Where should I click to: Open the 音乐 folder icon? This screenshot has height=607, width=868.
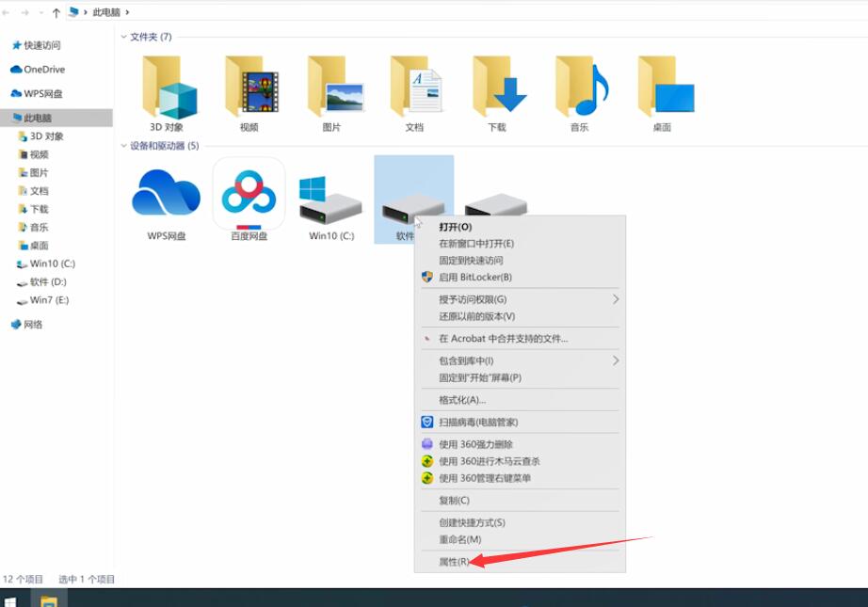point(583,87)
